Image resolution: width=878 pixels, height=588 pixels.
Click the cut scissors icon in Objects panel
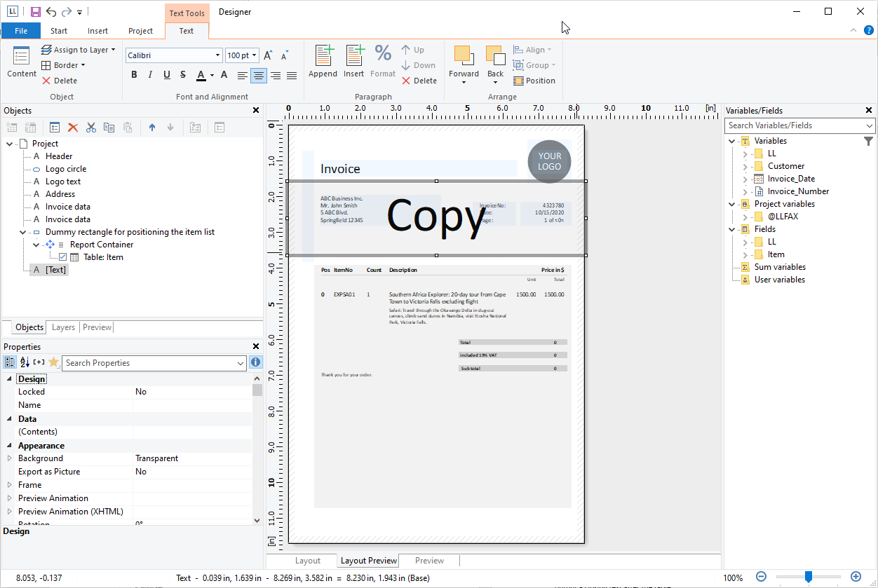click(x=90, y=128)
